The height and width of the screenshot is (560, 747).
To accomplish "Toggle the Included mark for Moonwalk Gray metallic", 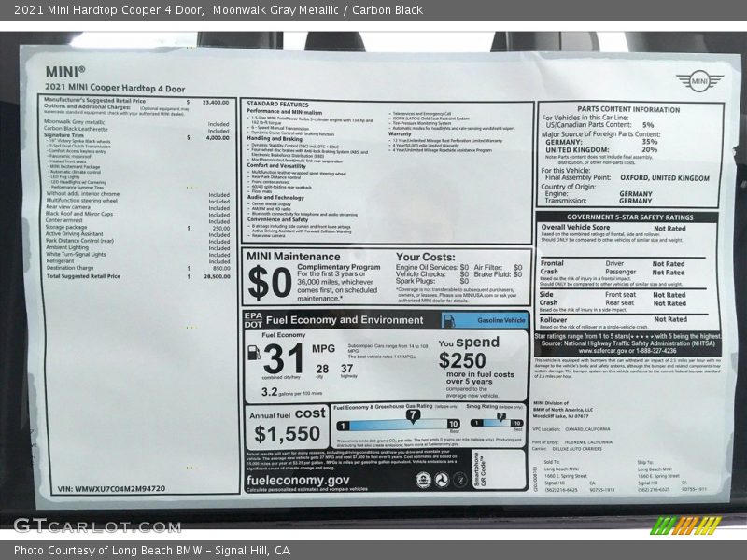I will pos(217,123).
